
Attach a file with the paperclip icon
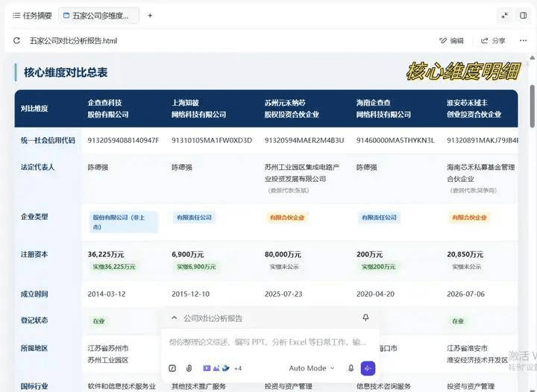point(189,368)
